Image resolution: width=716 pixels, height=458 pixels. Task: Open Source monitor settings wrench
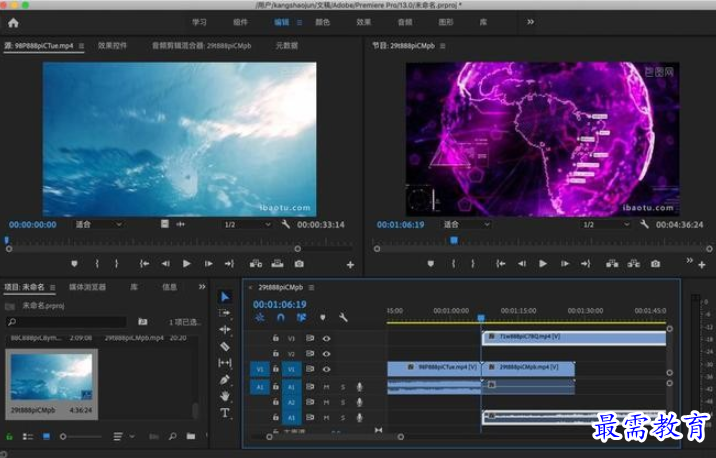pos(285,224)
